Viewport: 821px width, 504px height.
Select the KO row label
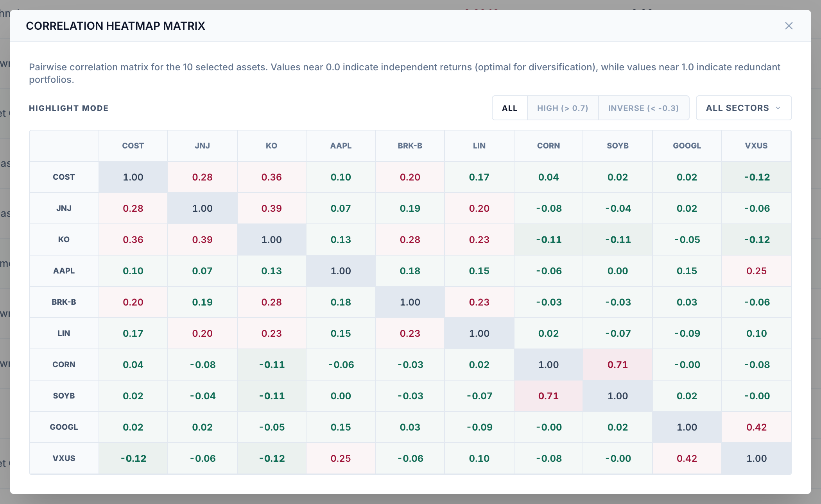pyautogui.click(x=64, y=239)
